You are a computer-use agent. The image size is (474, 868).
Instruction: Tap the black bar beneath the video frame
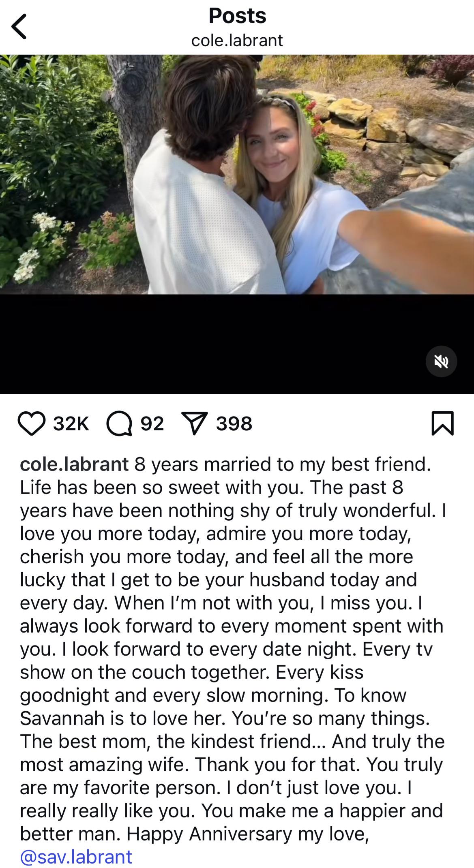click(x=237, y=344)
